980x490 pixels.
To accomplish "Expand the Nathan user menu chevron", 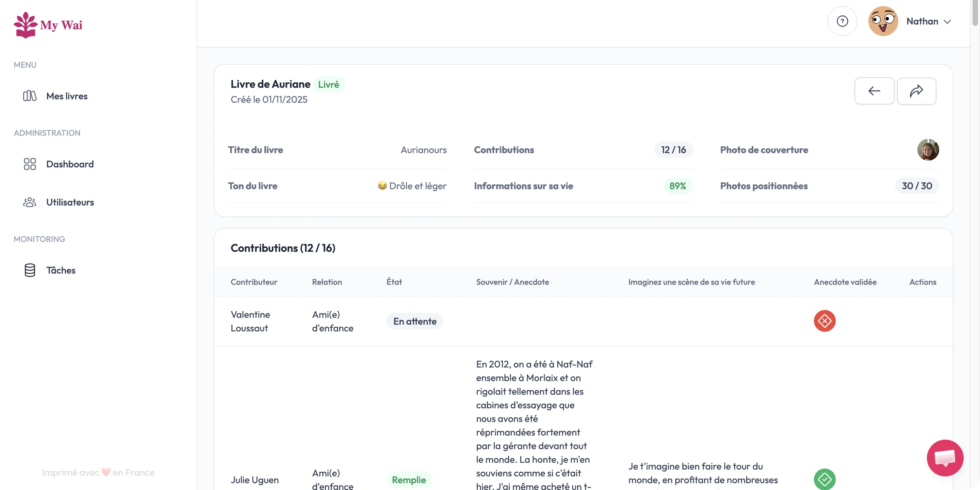I will [947, 22].
